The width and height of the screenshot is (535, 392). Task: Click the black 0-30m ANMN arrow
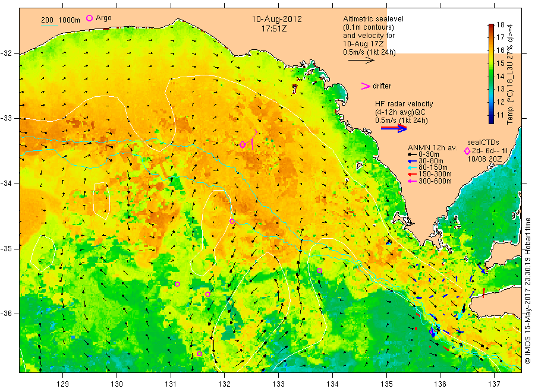(x=413, y=154)
